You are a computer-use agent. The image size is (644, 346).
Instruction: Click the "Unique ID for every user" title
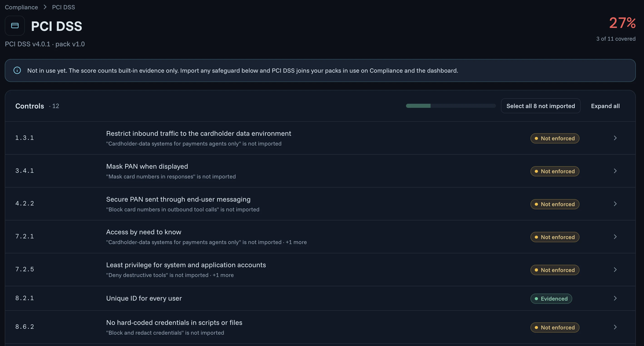coord(144,298)
